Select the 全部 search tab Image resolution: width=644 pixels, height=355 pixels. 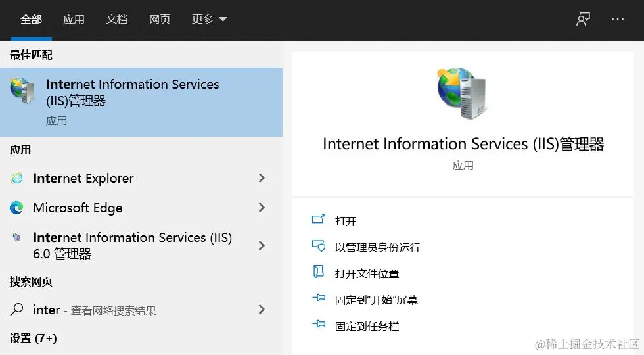point(32,19)
